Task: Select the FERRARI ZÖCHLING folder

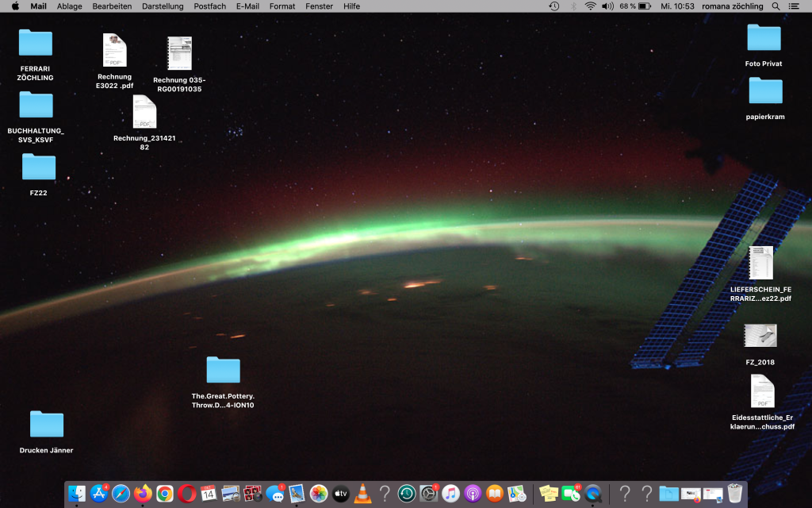Action: tap(36, 43)
